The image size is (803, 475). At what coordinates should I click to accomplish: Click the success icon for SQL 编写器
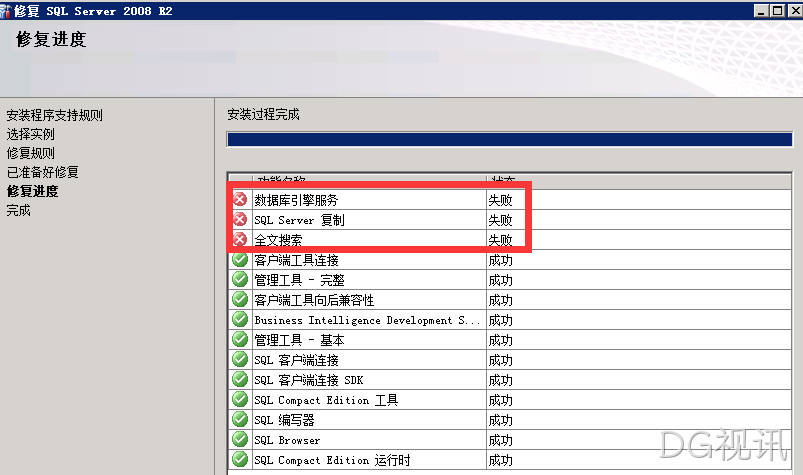coord(240,419)
